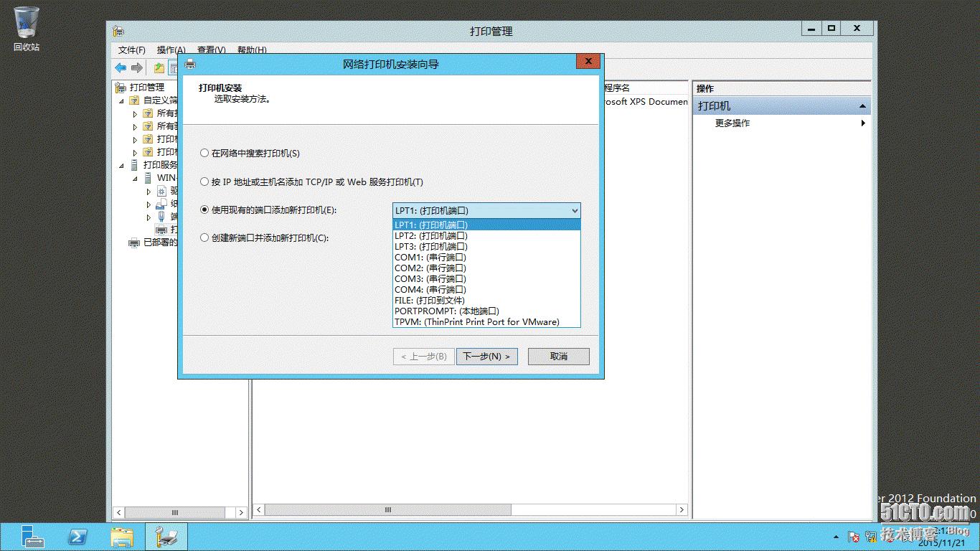Image resolution: width=980 pixels, height=551 pixels.
Task: Select the 驱动程序 icon in the console tree
Action: 163,192
